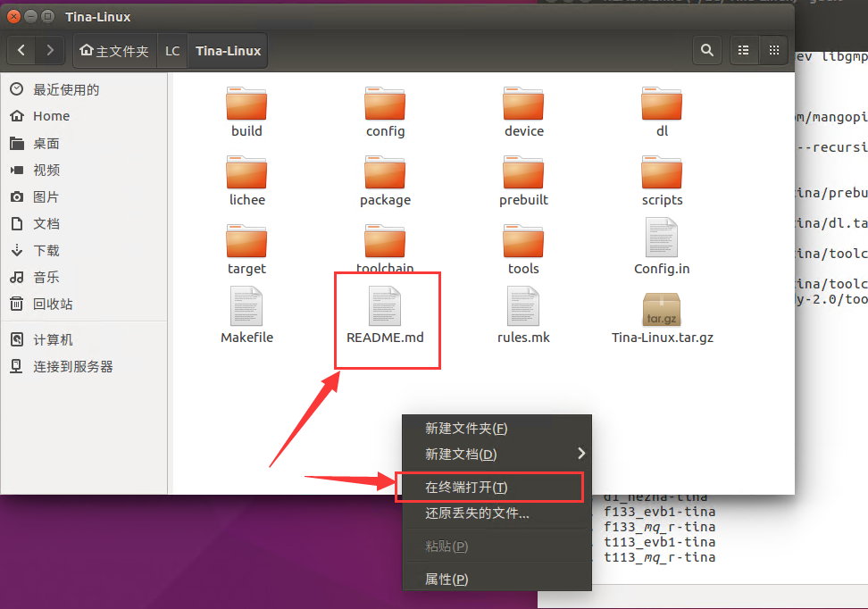
Task: Select the dl folder
Action: 662,113
